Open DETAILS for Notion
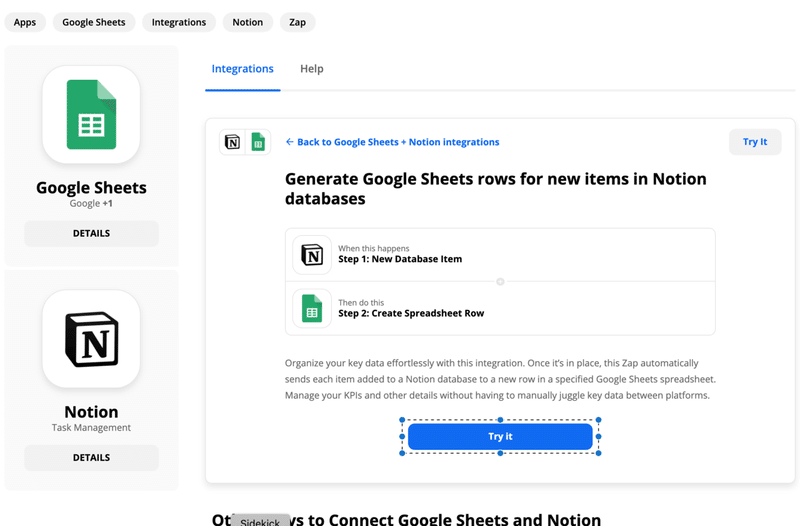This screenshot has height=526, width=800. [x=91, y=458]
